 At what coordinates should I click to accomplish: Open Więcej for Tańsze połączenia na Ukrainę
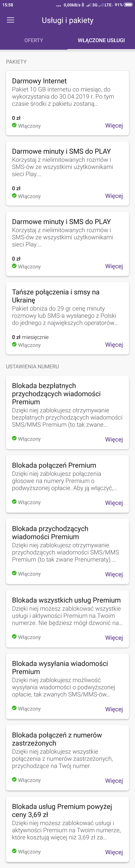coord(114,345)
